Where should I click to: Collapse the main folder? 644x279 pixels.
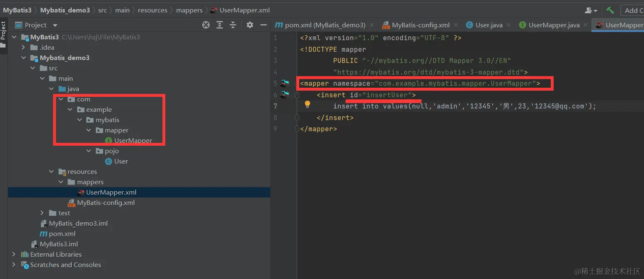[42, 79]
